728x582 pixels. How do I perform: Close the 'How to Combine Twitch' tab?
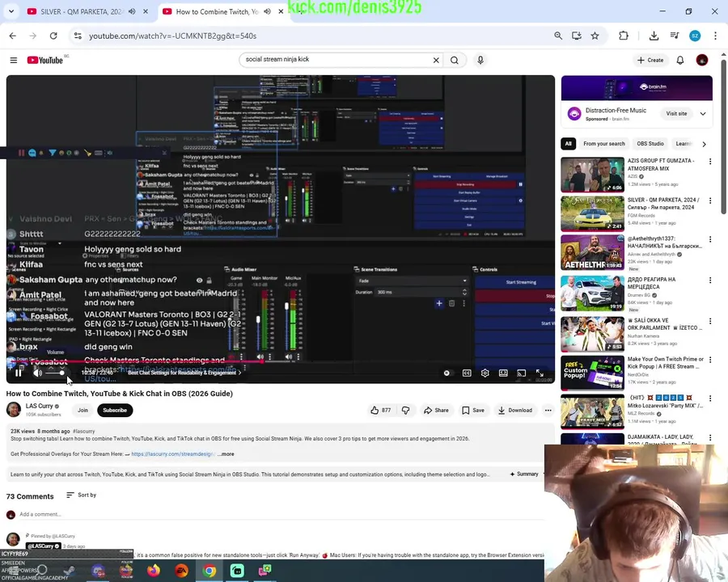click(281, 11)
